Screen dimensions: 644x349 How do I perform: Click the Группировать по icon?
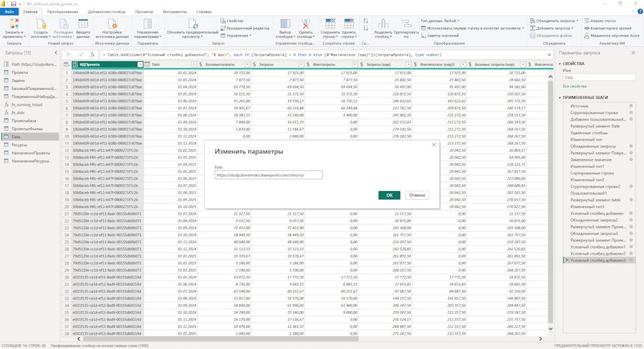tap(406, 24)
